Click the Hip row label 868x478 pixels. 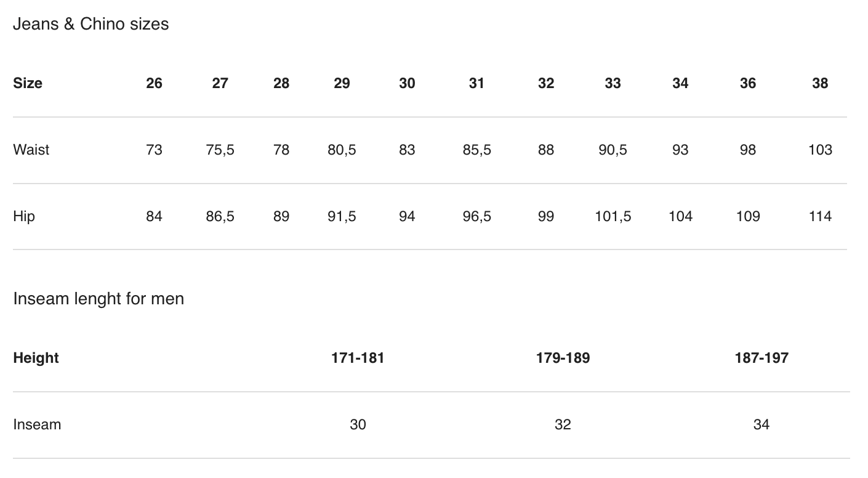pyautogui.click(x=24, y=216)
